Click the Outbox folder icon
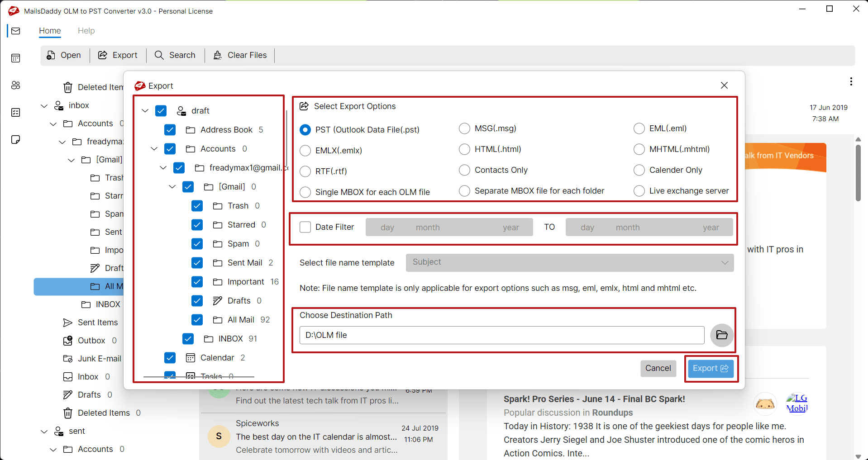The height and width of the screenshot is (460, 868). click(x=68, y=341)
